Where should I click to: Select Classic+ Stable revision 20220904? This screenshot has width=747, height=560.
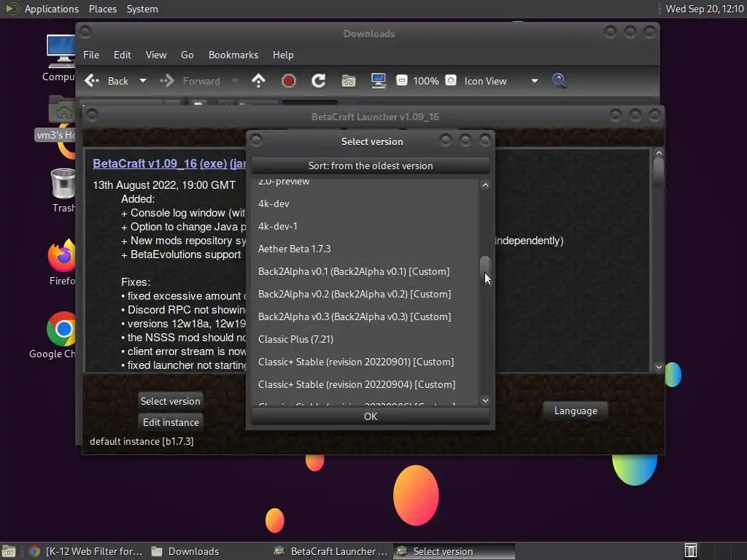(x=364, y=384)
